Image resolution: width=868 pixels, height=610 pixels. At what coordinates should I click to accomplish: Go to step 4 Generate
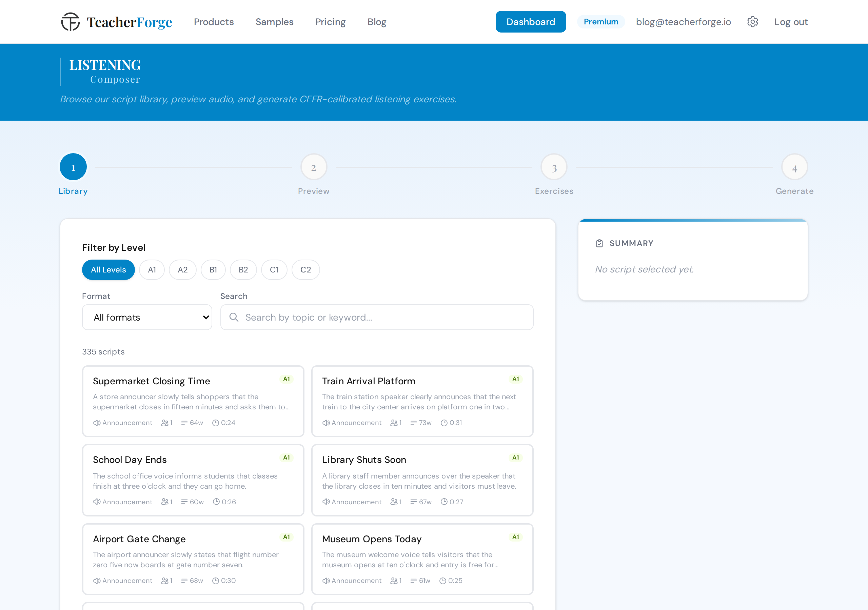point(794,167)
